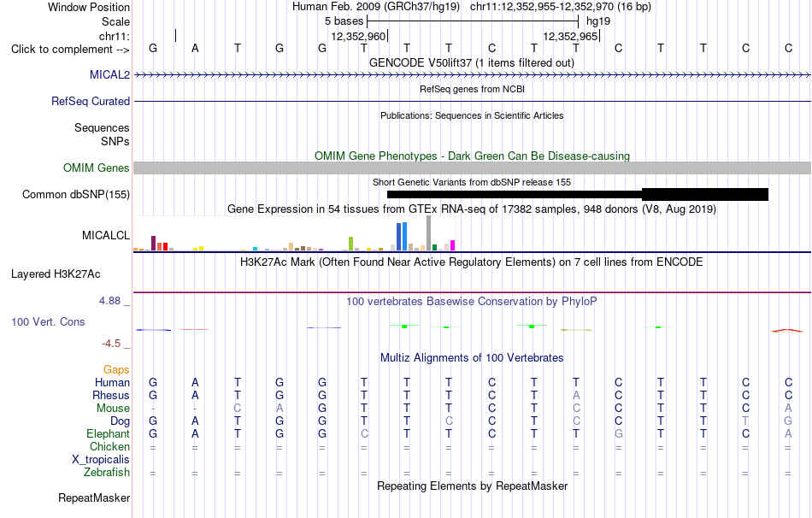Click the Gaps label in Multiz
Screen dimensions: 812x518
coord(116,370)
